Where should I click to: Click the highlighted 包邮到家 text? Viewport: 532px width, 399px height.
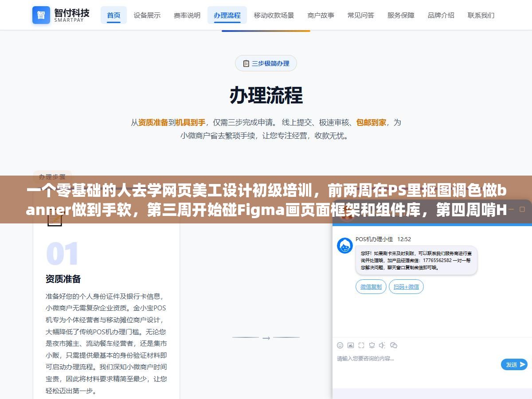371,122
